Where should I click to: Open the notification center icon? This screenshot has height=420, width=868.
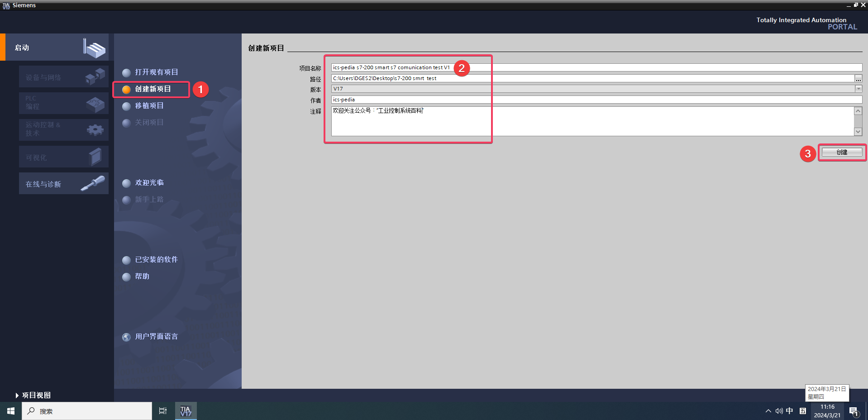854,411
